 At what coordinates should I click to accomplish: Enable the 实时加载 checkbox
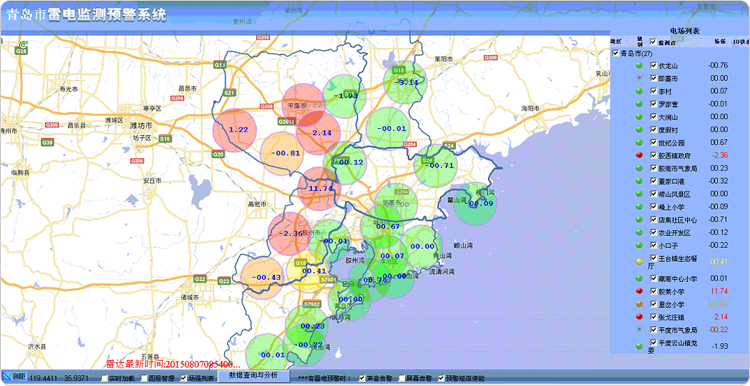coord(105,378)
